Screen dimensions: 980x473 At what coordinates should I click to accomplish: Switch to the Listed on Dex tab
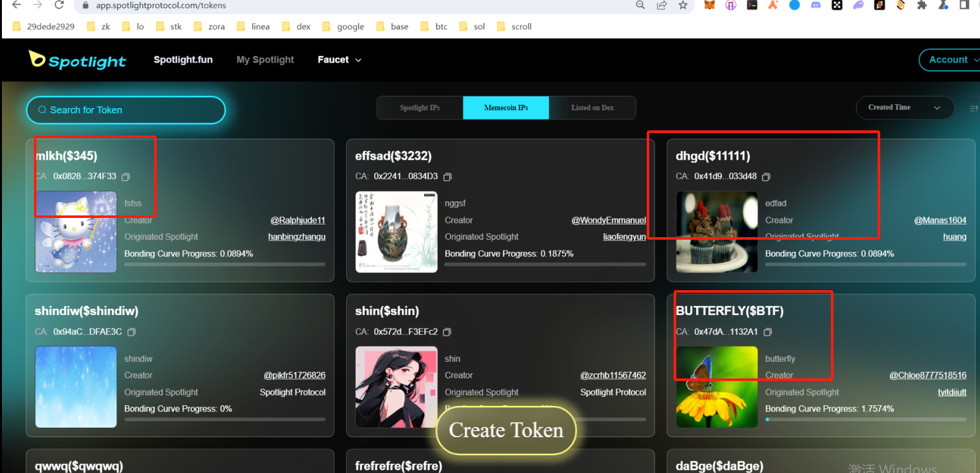pyautogui.click(x=592, y=107)
